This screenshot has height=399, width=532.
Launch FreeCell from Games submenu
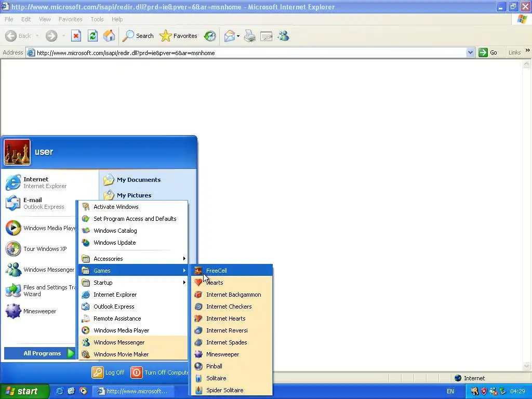pos(232,270)
